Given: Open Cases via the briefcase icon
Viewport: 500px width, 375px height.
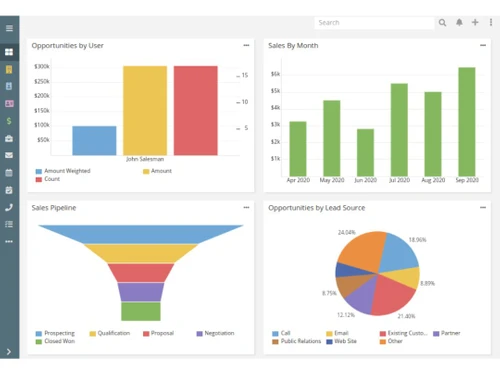Looking at the screenshot, I should [9, 138].
